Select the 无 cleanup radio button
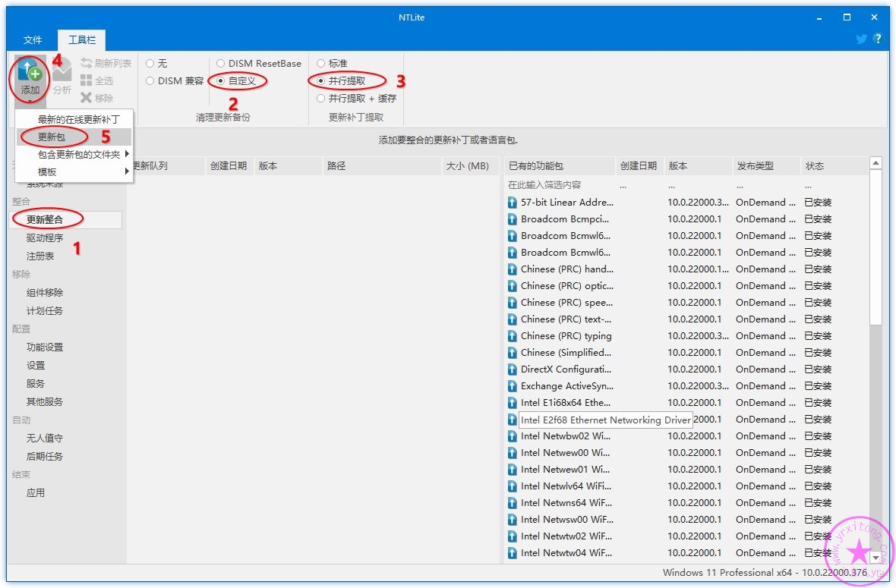 click(150, 64)
